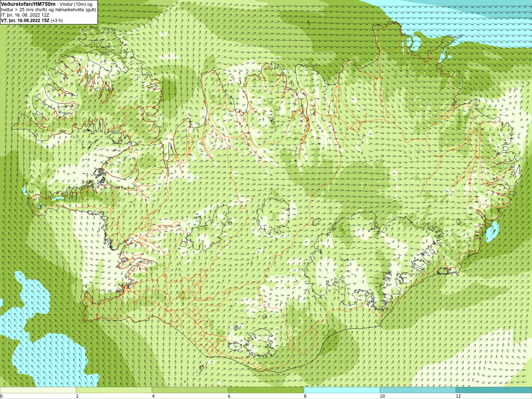The image size is (532, 399).
Task: Select the light cyan 8–10 legend swatch
Action: point(342,390)
